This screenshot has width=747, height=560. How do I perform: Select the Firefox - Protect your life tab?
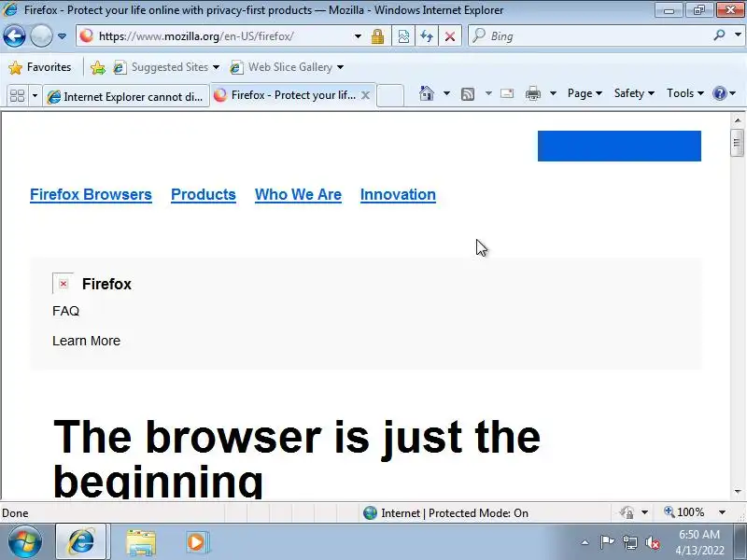286,95
